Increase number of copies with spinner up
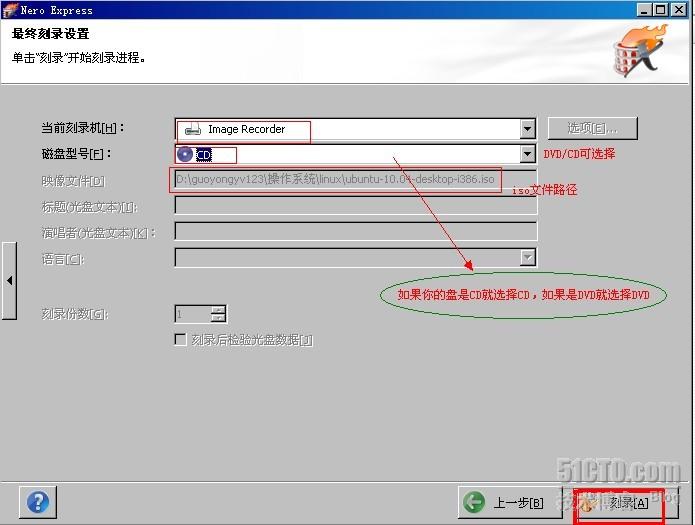The width and height of the screenshot is (695, 525). pyautogui.click(x=218, y=310)
